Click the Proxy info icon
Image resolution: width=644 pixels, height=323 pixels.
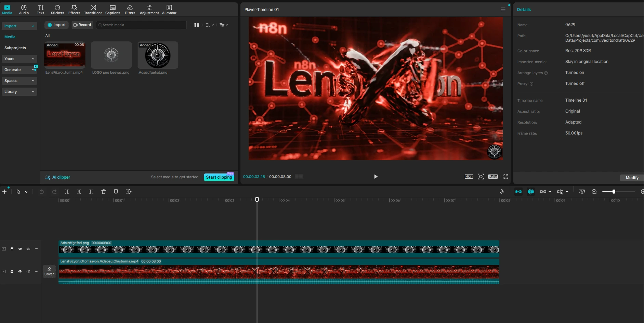click(x=531, y=84)
